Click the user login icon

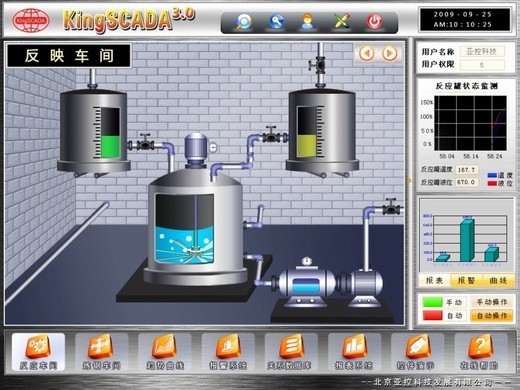point(307,22)
